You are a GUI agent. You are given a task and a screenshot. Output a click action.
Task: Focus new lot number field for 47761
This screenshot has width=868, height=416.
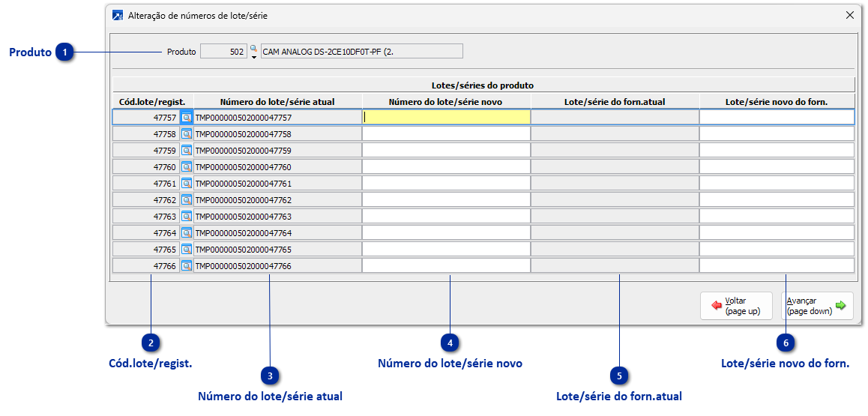(x=446, y=183)
